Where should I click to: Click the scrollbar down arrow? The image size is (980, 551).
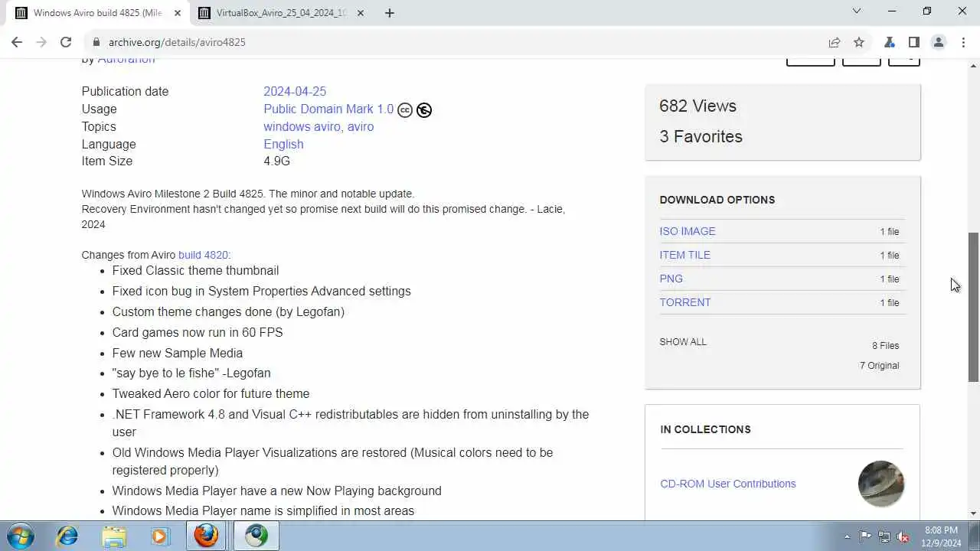coord(973,514)
